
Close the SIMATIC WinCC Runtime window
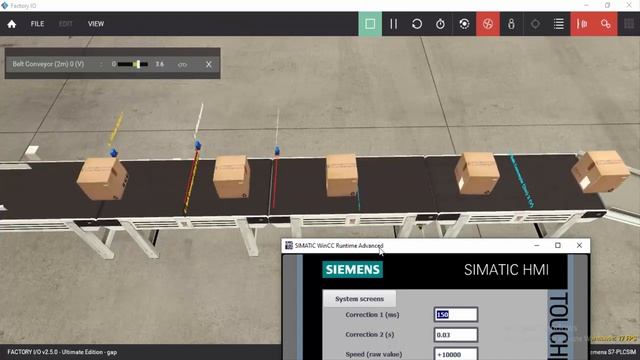point(579,245)
